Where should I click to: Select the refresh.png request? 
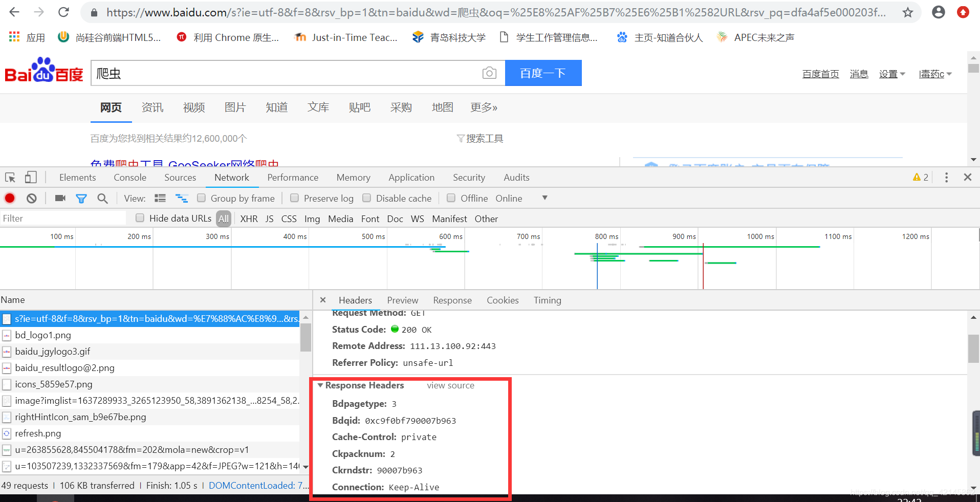point(149,433)
